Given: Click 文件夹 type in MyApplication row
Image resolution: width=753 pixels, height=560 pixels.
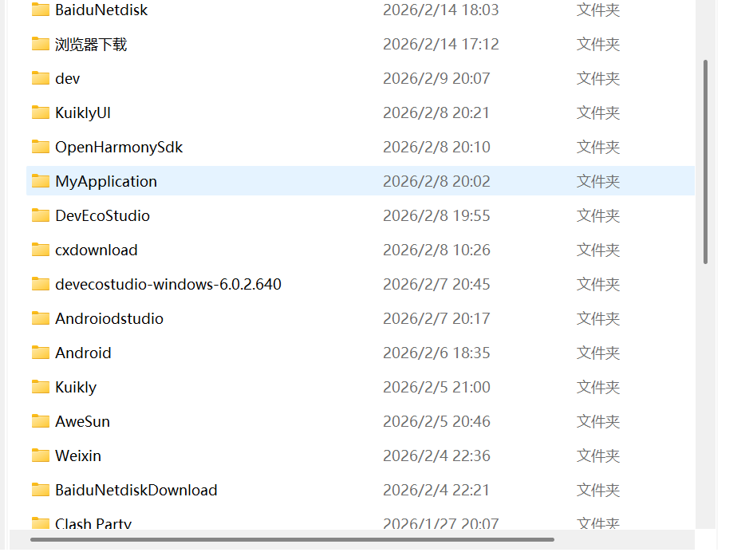Looking at the screenshot, I should point(598,182).
